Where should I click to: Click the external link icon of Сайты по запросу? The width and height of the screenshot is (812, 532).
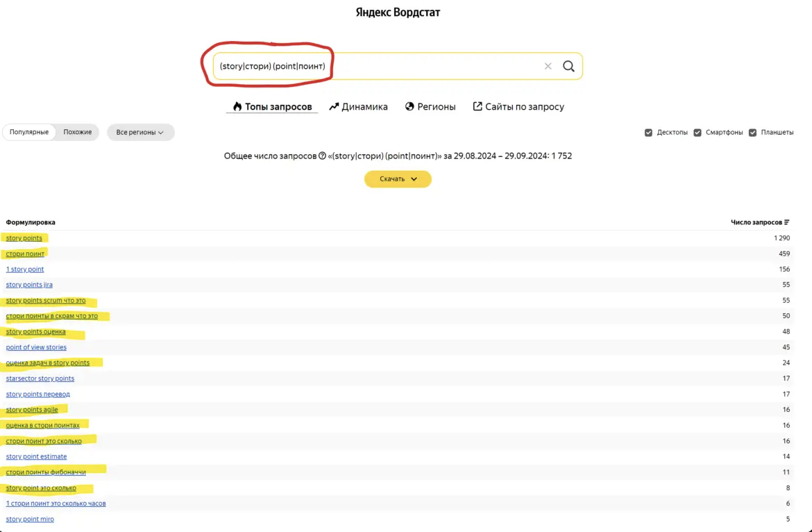477,106
